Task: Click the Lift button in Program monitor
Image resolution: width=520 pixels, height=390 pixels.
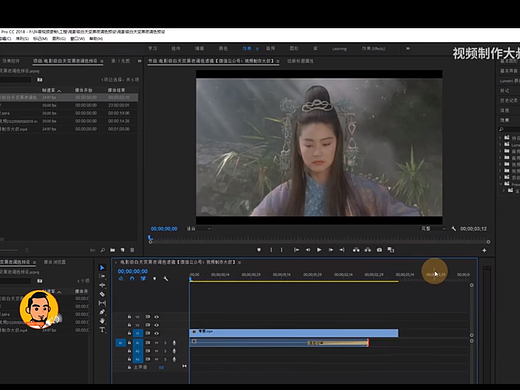Action: pos(356,250)
